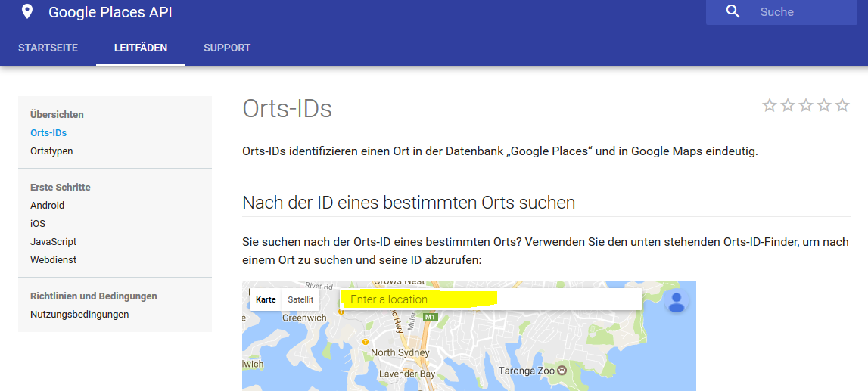868x391 pixels.
Task: Open the Webdienst guide link
Action: coord(54,260)
